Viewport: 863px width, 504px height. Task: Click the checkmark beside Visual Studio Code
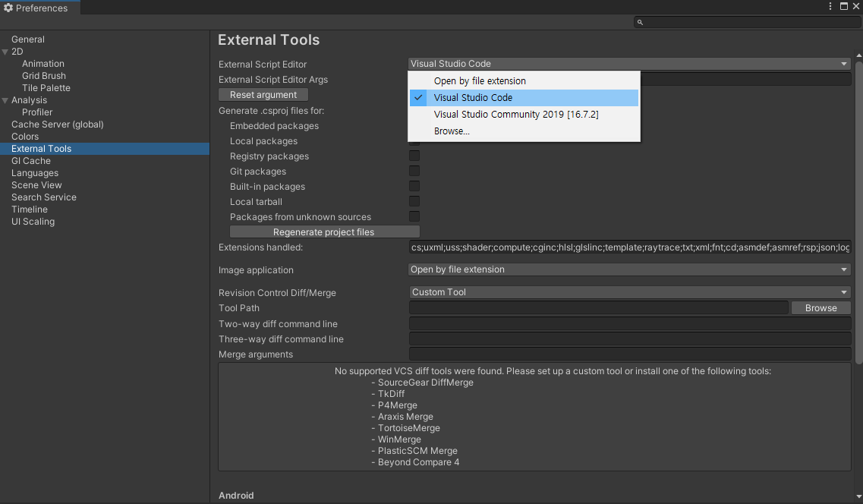click(x=419, y=97)
